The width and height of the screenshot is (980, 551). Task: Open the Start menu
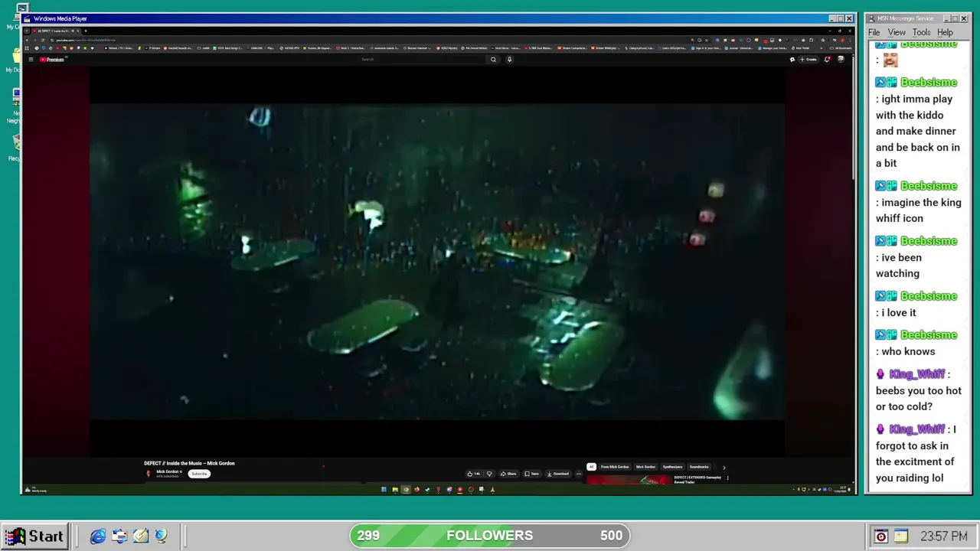coord(34,536)
